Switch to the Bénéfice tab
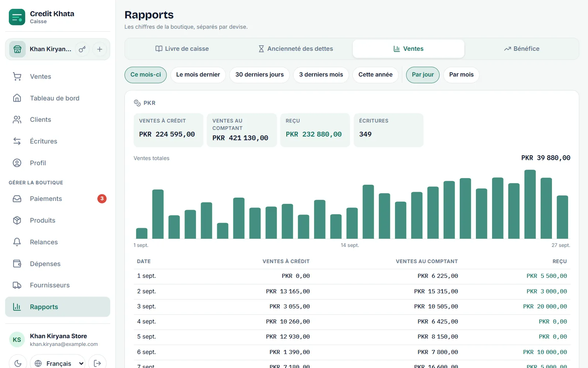This screenshot has width=588, height=368. coord(522,49)
